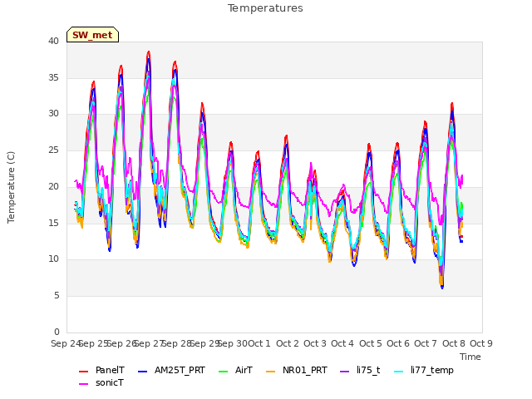Click the 10 y-axis tick label
Viewport: 532px width, 399px height.
53,259
